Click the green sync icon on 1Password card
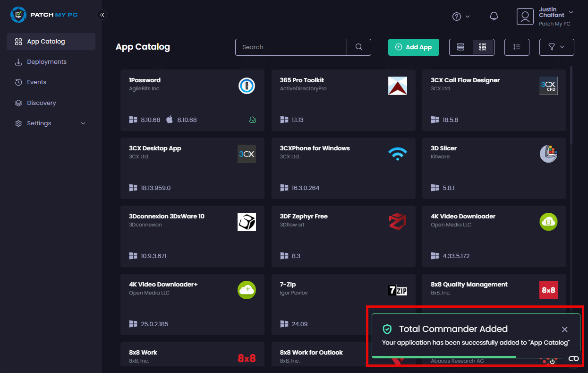Screen dimensions: 588x373 coord(253,120)
